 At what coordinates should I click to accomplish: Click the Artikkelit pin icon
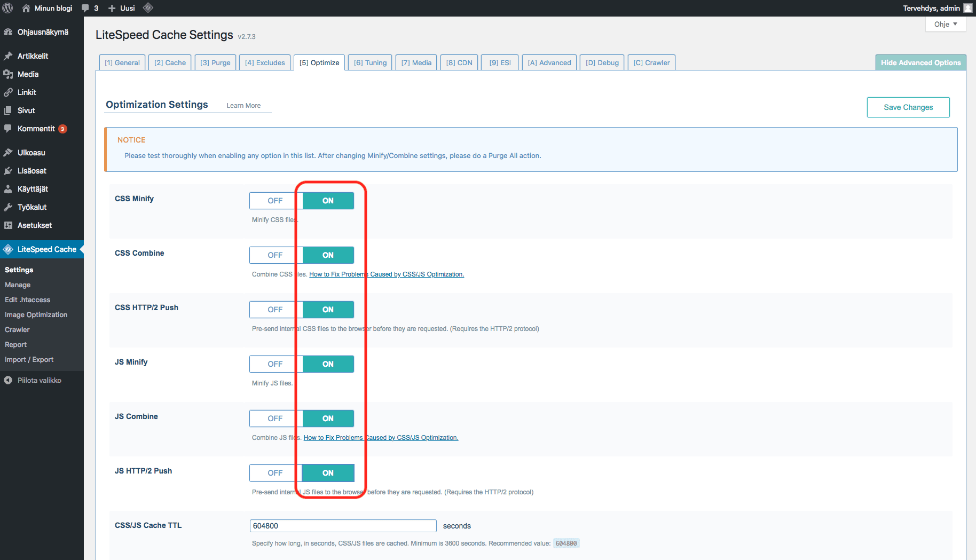pos(8,56)
